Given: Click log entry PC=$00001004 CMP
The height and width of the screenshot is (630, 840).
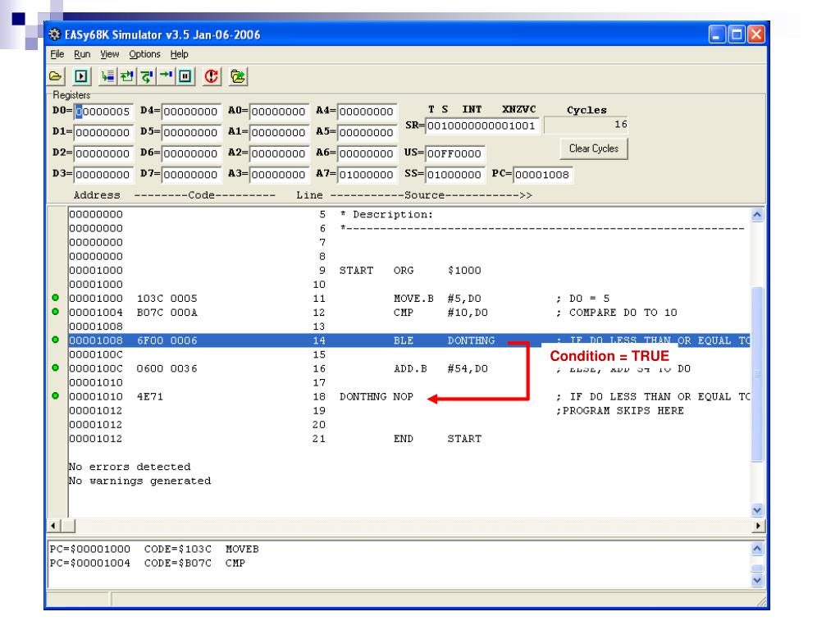Looking at the screenshot, I should point(148,563).
